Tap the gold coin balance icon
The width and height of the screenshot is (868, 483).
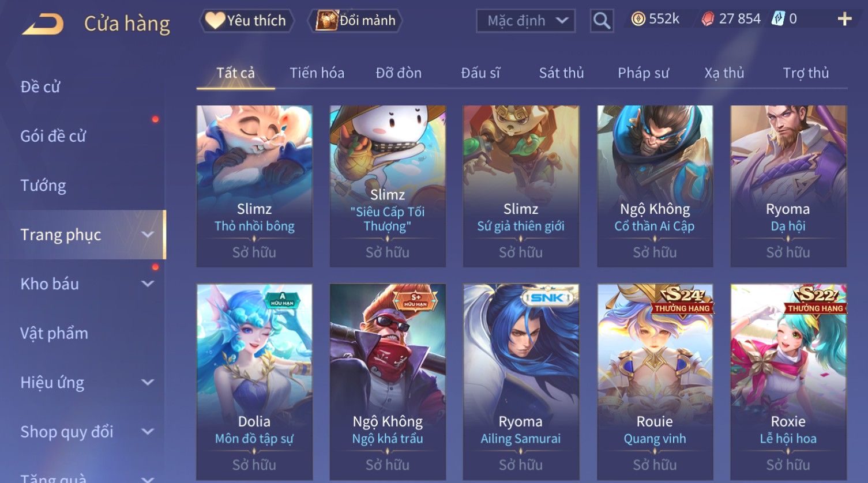click(638, 20)
